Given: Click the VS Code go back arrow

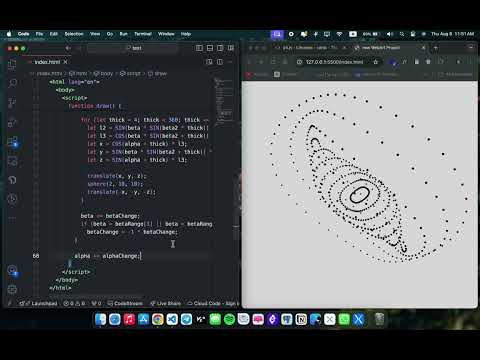Looking at the screenshot, I should pyautogui.click(x=68, y=48).
